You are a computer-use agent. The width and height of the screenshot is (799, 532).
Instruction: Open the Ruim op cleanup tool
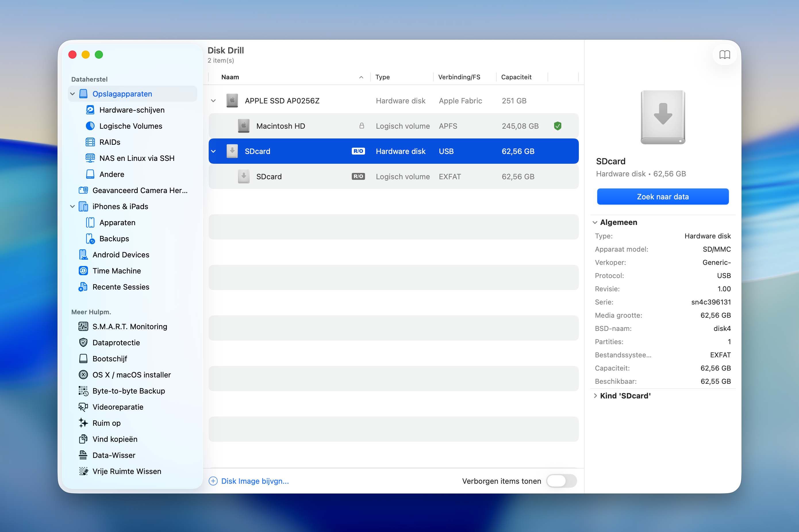click(106, 423)
